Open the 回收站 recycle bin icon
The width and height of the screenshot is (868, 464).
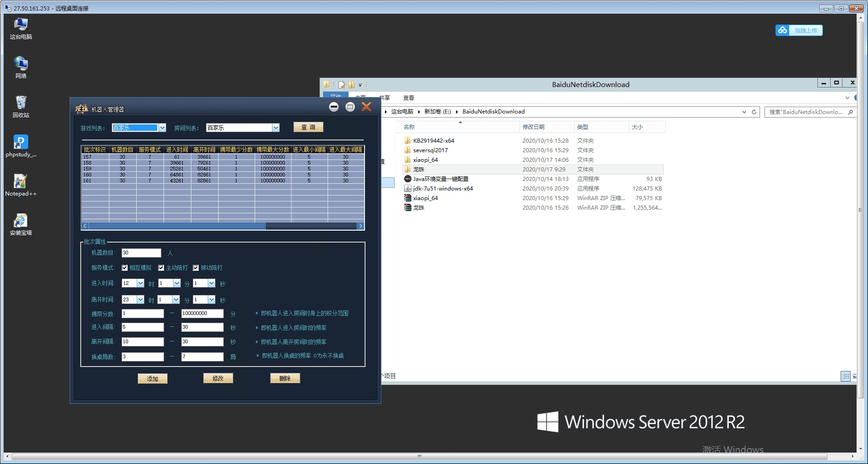[21, 103]
